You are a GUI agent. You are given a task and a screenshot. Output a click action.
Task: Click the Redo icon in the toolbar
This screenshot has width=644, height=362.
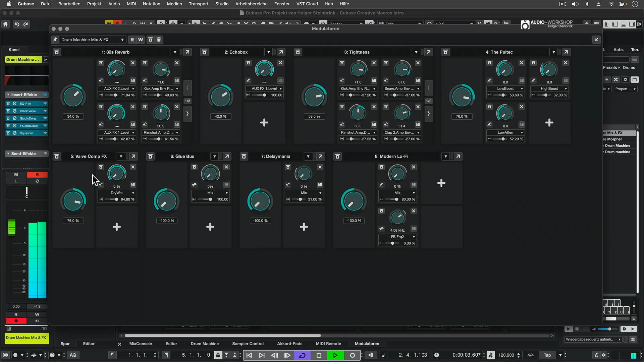tap(25, 24)
